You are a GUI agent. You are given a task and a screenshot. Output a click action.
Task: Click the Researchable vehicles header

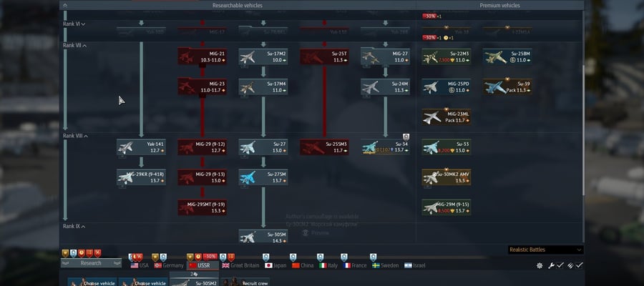click(x=238, y=5)
